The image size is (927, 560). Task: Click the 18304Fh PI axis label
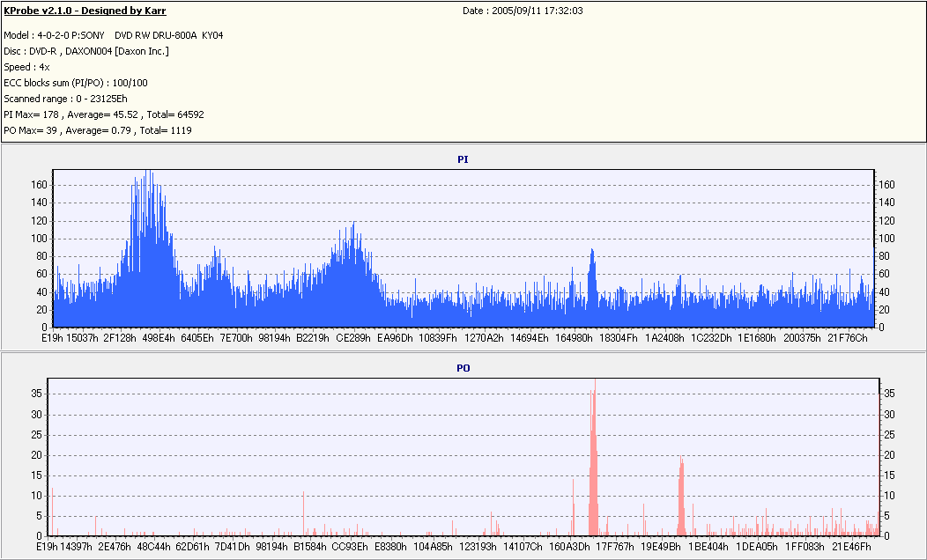click(x=619, y=338)
